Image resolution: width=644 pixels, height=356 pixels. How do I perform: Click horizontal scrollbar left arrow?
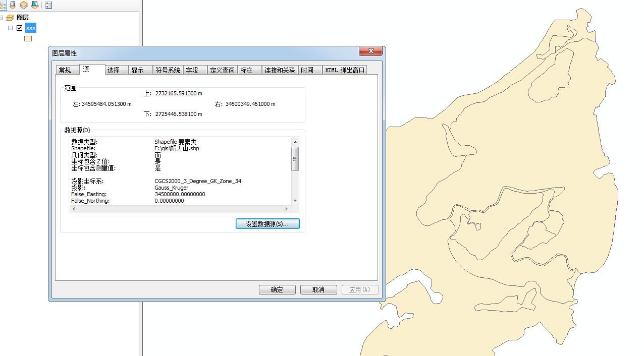[x=74, y=208]
